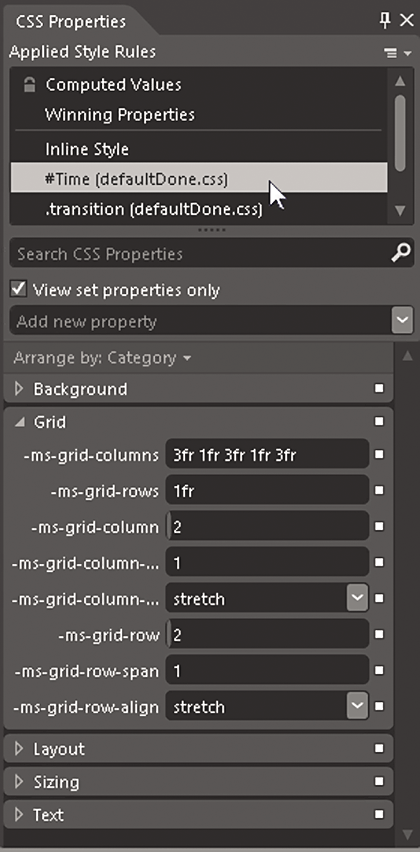Click Background category advanced options square
The width and height of the screenshot is (420, 852).
pos(379,389)
